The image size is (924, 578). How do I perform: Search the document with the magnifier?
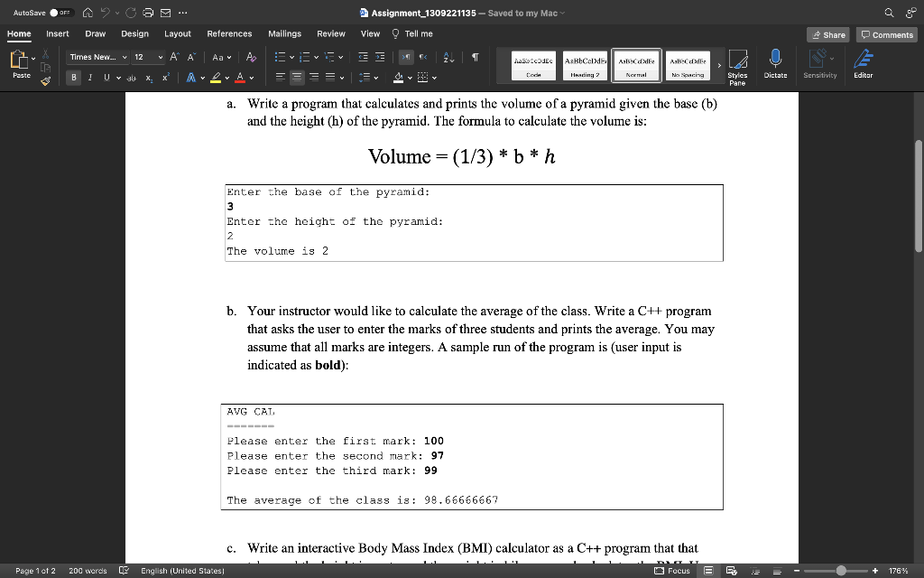coord(889,13)
